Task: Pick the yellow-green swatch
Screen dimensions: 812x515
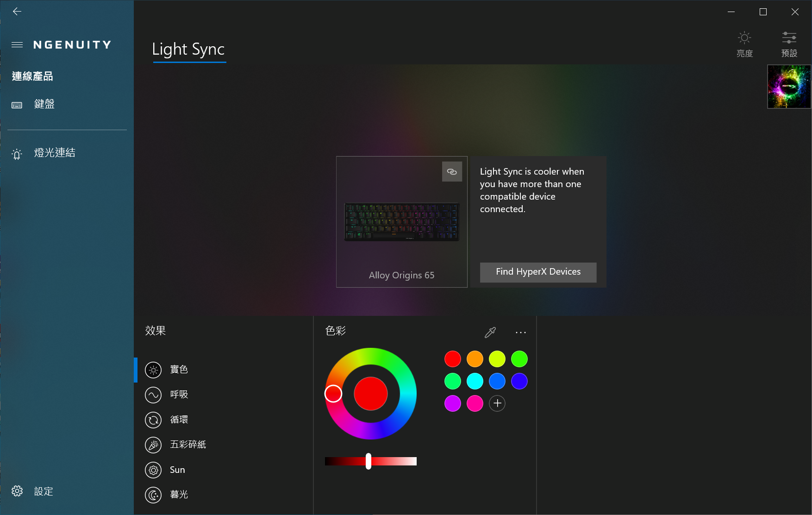Action: (497, 359)
